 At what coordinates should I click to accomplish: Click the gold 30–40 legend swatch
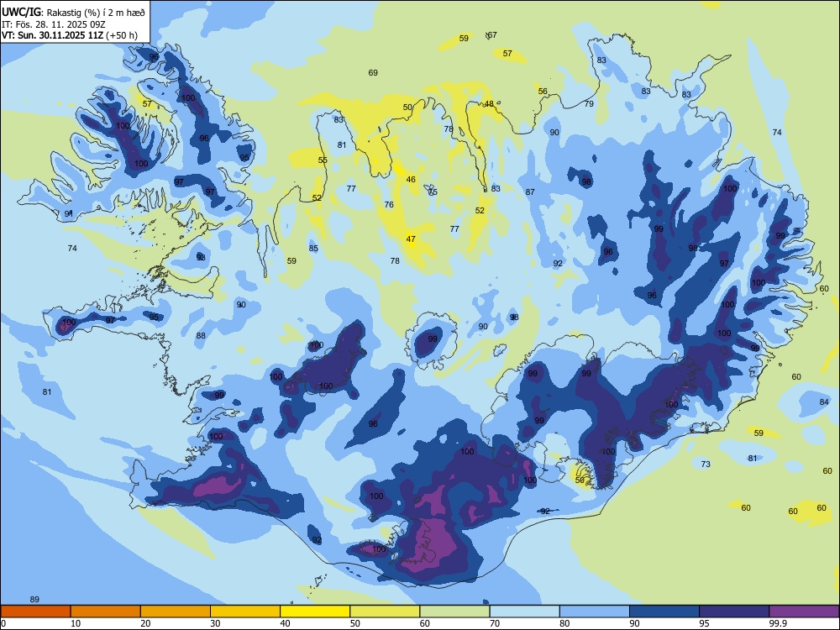coord(245,612)
